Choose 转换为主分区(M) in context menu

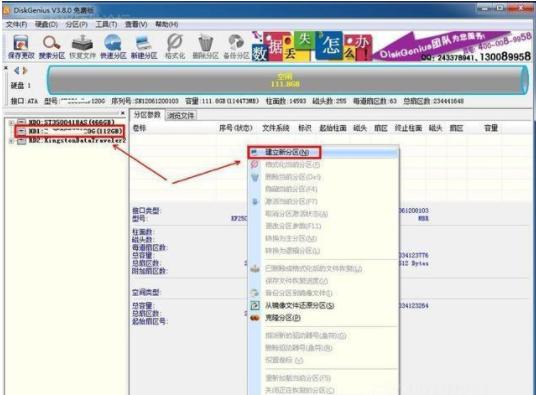click(323, 238)
